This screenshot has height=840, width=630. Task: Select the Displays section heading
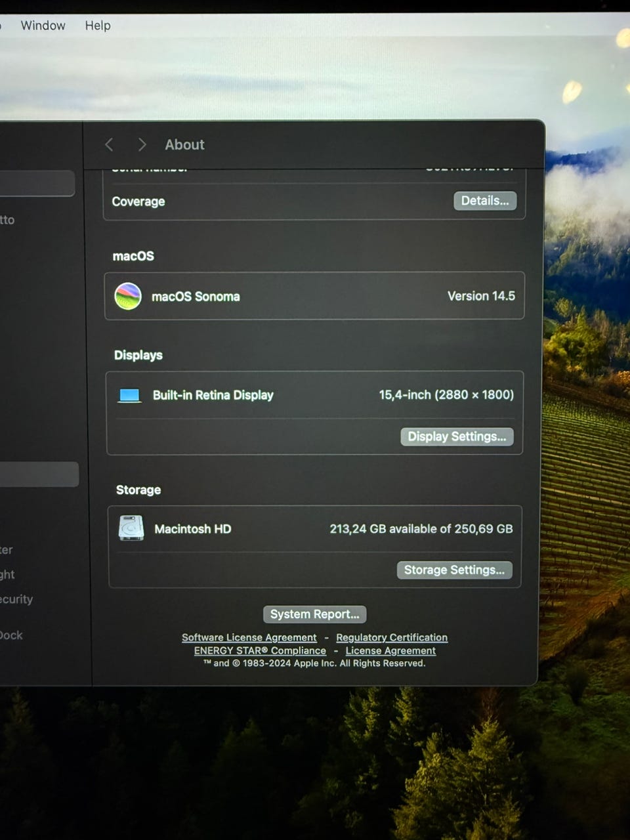click(x=138, y=355)
